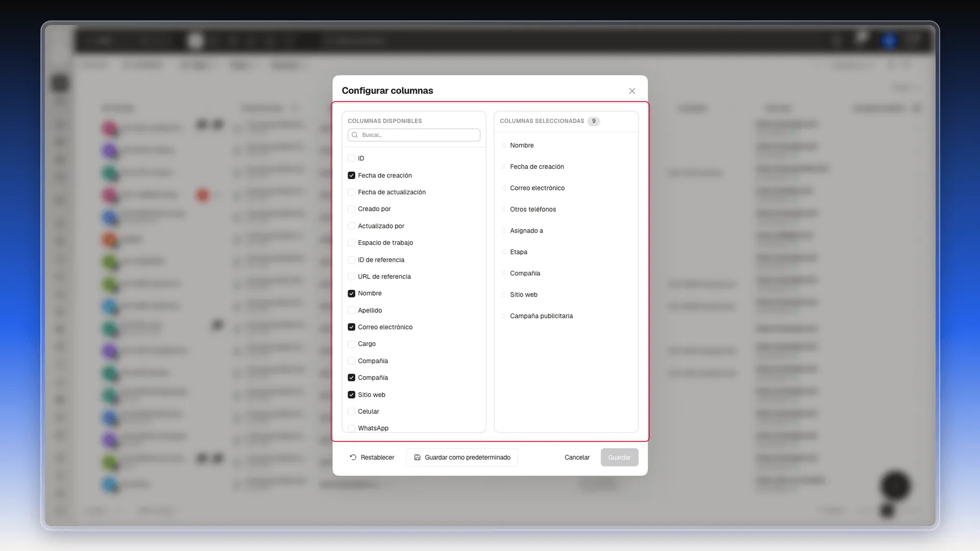Screen dimensions: 980x551
Task: Grab the drag handle of Etapa row
Action: coord(504,252)
